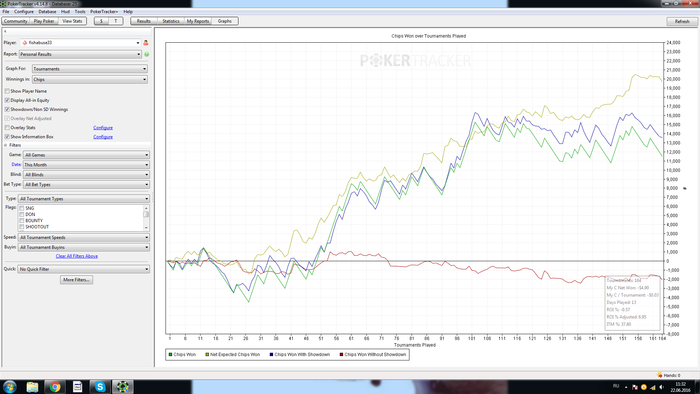Click the Clear All Filters Above link
The width and height of the screenshot is (700, 394).
tap(77, 256)
